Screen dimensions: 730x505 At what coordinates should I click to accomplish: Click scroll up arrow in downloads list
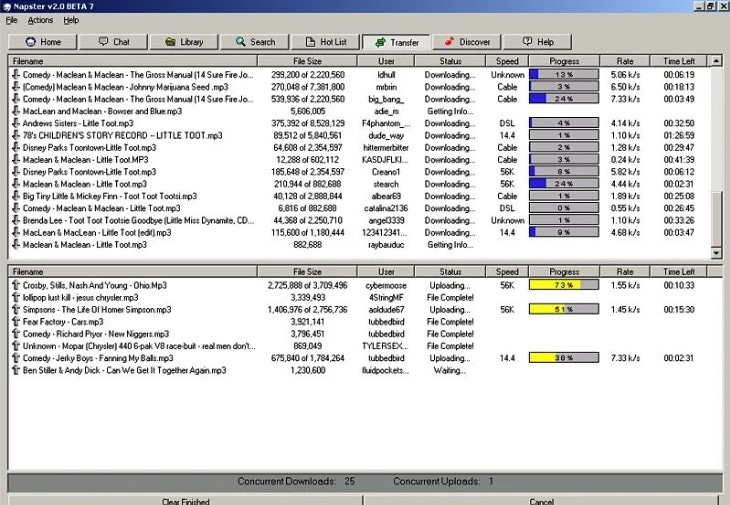(x=716, y=61)
